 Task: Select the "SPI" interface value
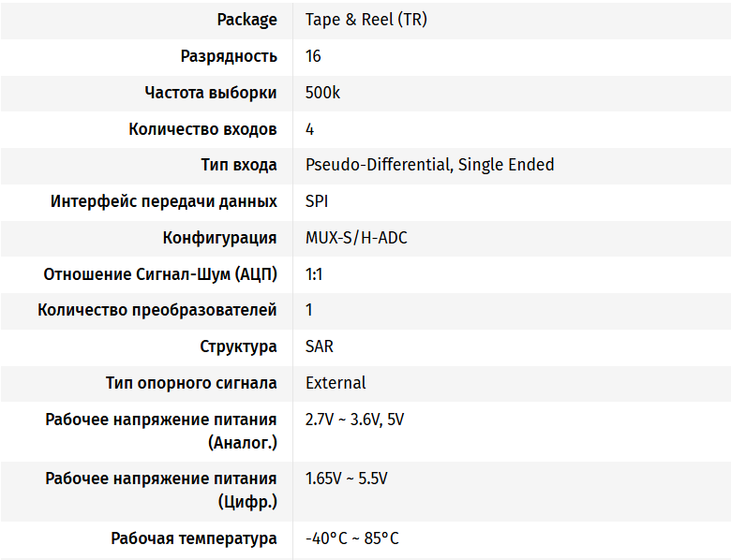(x=317, y=201)
